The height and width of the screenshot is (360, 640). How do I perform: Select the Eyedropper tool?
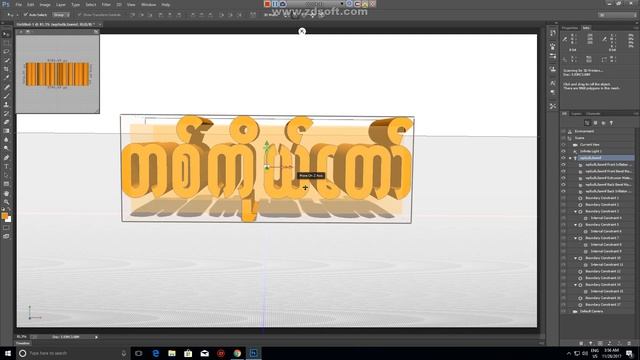[6, 78]
